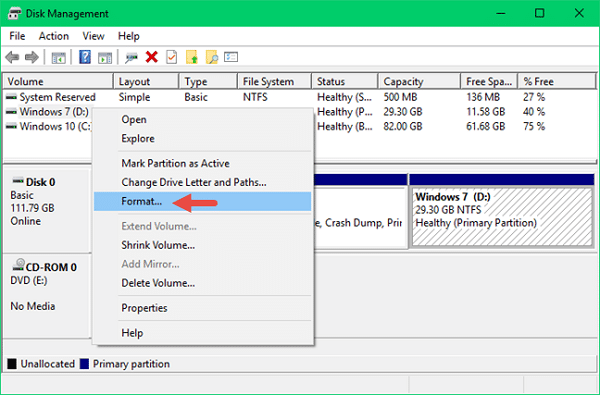Open Properties from the context menu

pos(203,308)
